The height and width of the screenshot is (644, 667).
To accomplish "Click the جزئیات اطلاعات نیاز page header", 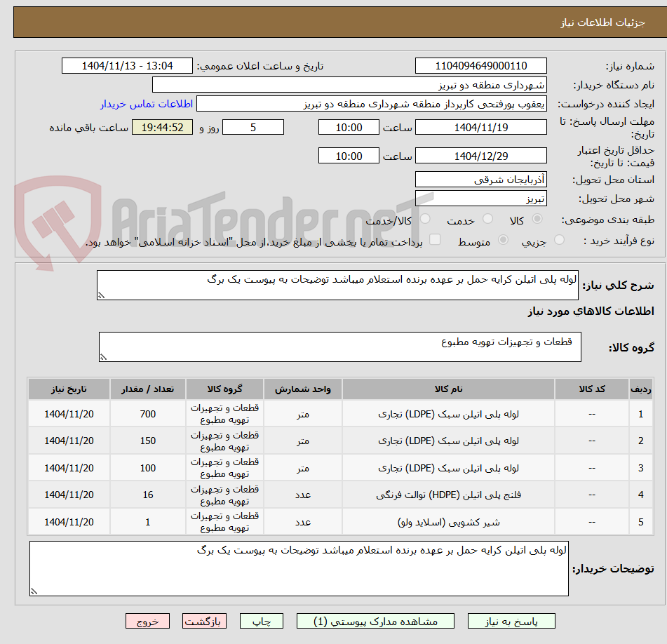I will point(602,22).
